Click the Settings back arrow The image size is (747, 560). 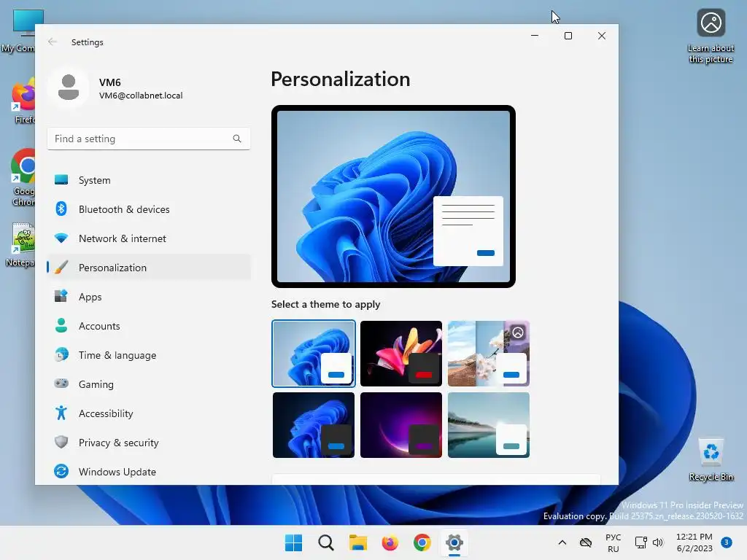click(x=53, y=42)
